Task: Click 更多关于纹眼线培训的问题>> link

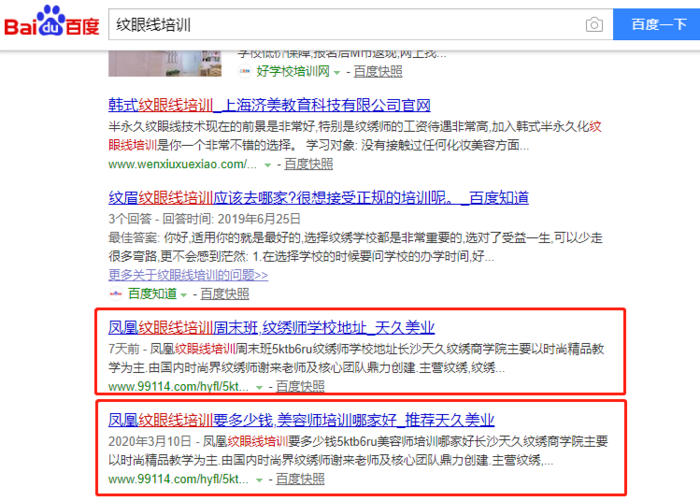Action: coord(188,275)
